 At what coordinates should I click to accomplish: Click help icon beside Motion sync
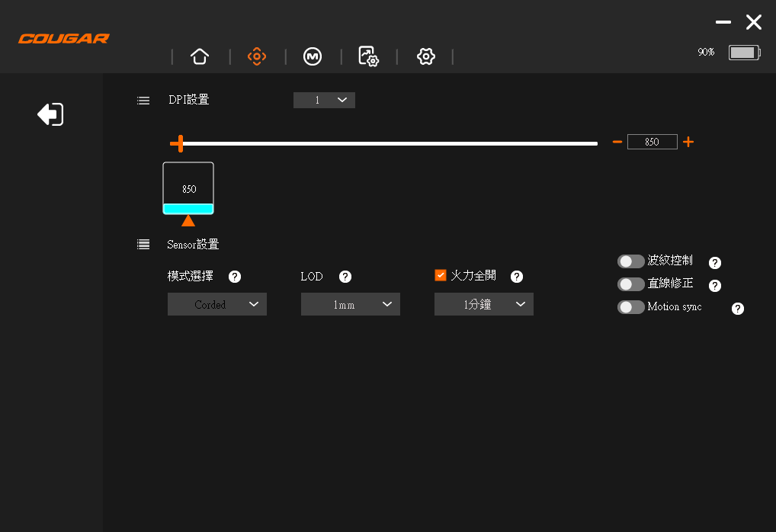737,309
